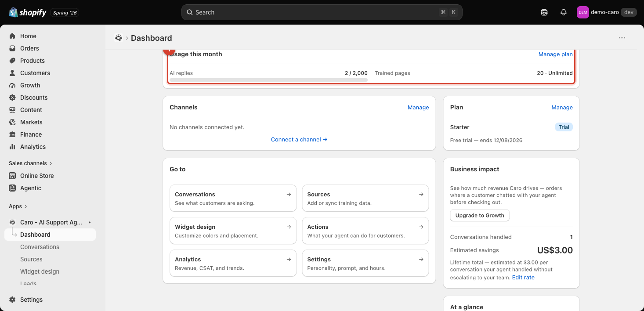The image size is (644, 311).
Task: Click the Trial badge
Action: (564, 127)
